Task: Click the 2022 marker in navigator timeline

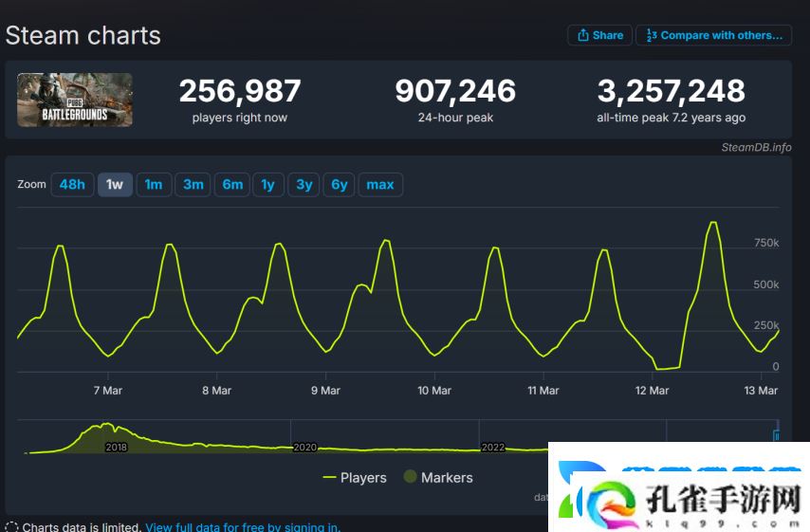Action: click(x=493, y=448)
